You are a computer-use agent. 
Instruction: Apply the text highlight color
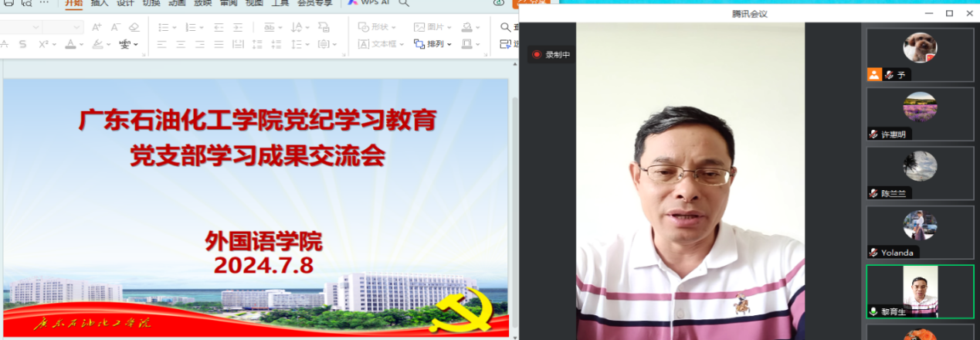tap(97, 45)
